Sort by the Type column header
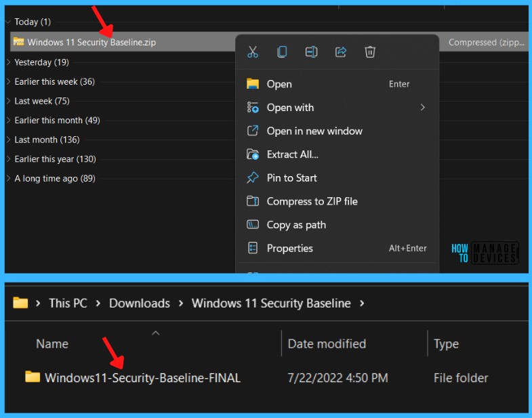Image resolution: width=532 pixels, height=418 pixels. (x=446, y=344)
